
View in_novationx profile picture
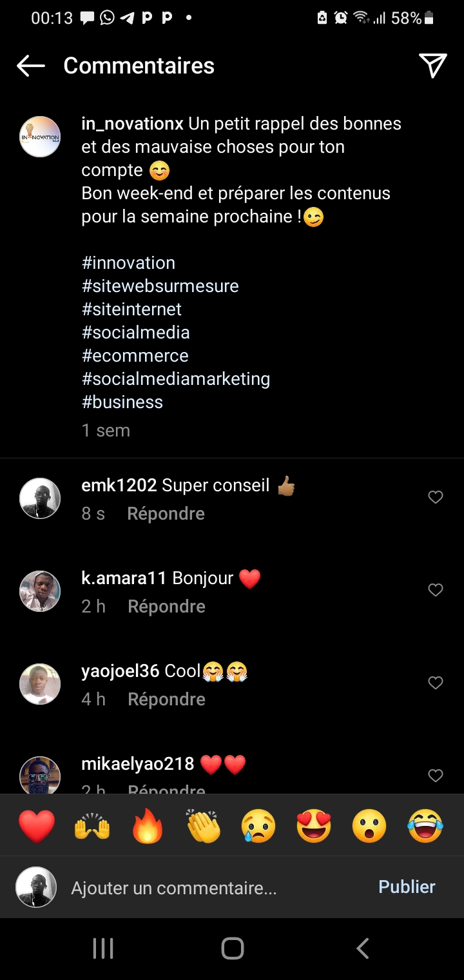click(40, 137)
